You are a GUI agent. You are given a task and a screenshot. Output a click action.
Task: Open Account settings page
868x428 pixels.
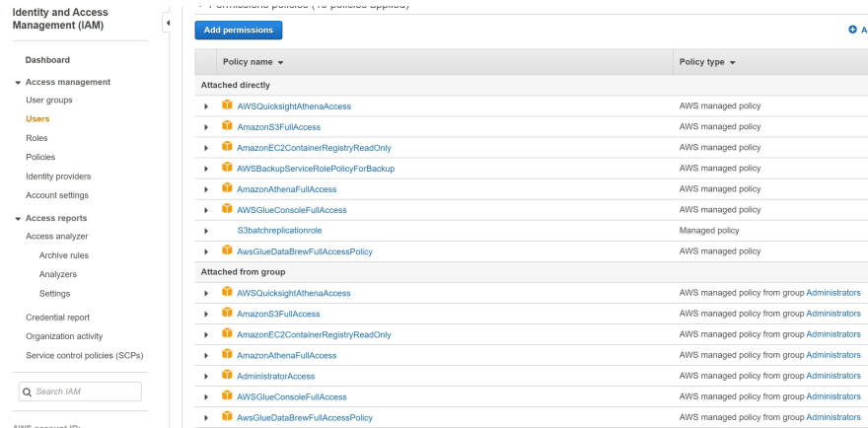[x=57, y=195]
